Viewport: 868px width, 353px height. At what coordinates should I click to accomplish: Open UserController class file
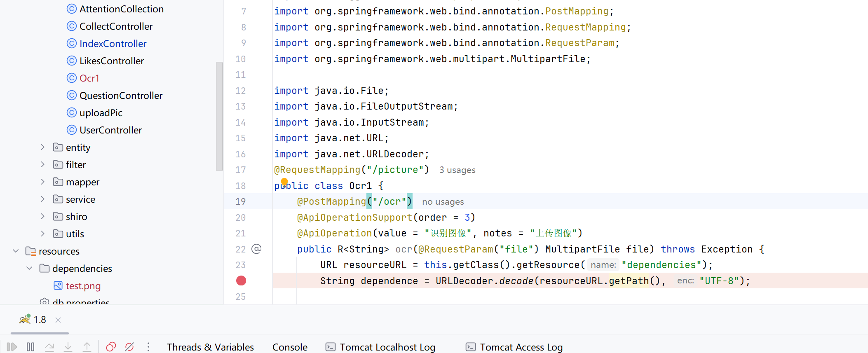(110, 130)
